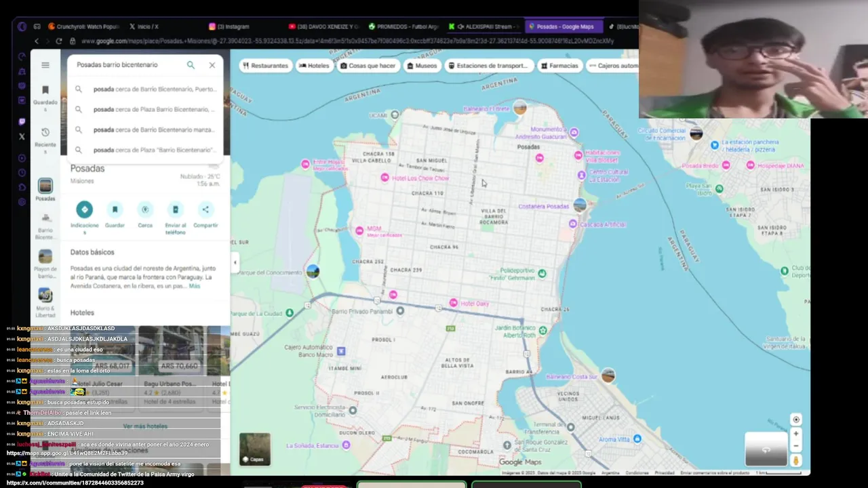Choose first suggestion near Barrio Bicentenario, Puerto
Screen dimensions: 868x488
click(145, 89)
